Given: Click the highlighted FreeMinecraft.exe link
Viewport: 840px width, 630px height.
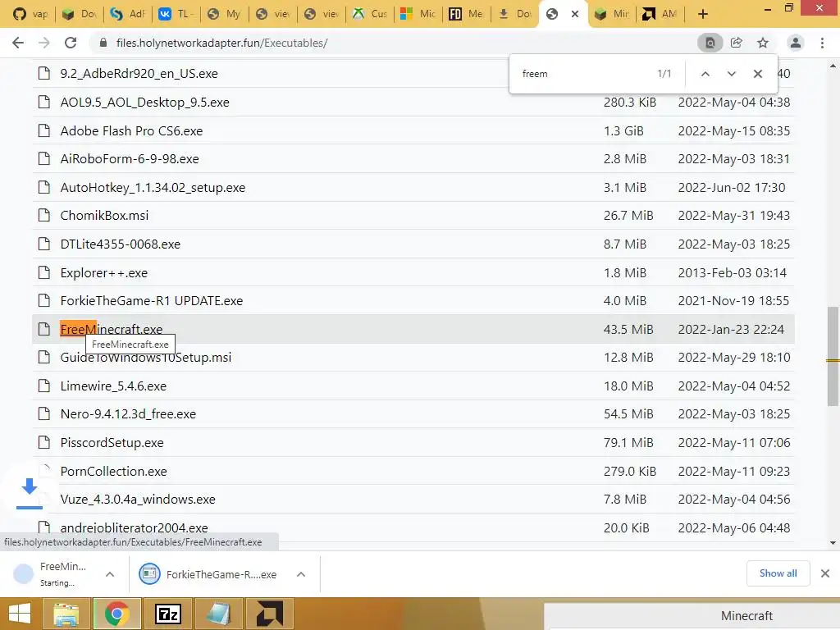Looking at the screenshot, I should click(x=112, y=329).
